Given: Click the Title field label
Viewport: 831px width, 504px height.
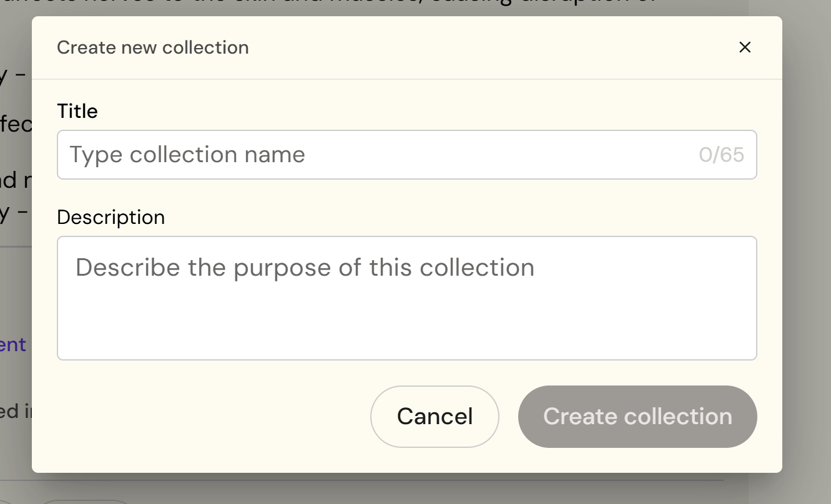Looking at the screenshot, I should point(77,112).
